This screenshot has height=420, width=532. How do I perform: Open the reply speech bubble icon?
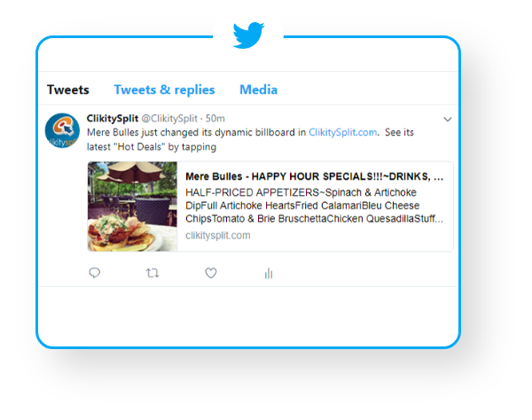[95, 273]
